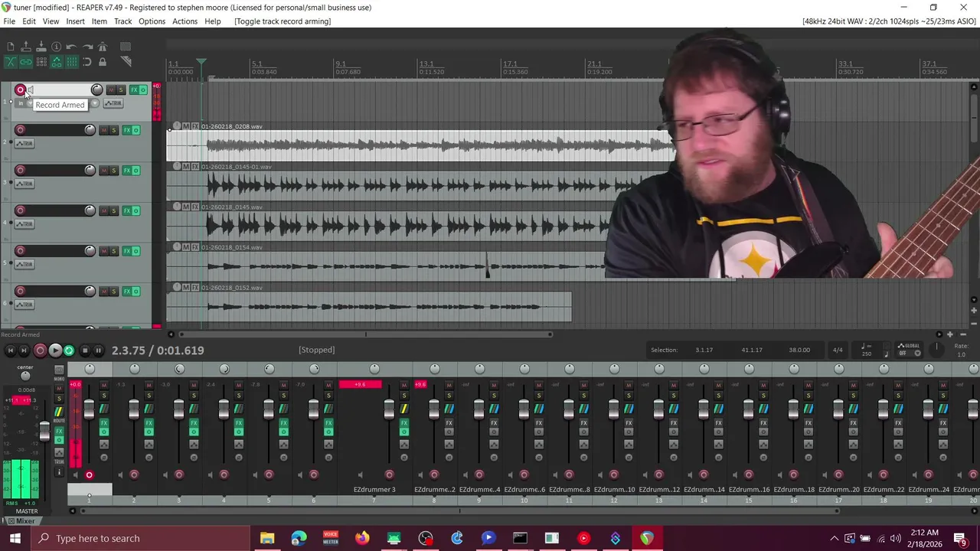
Task: Solo track 3 in the track panel
Action: [x=113, y=171]
